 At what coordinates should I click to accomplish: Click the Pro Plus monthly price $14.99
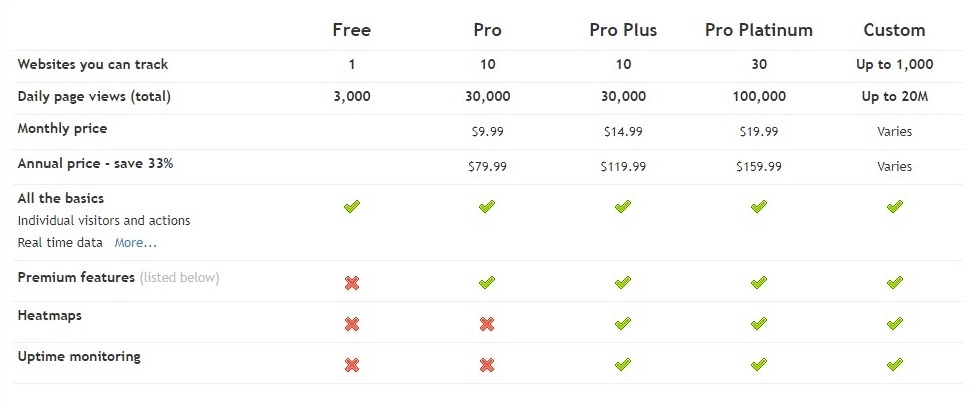pos(623,131)
